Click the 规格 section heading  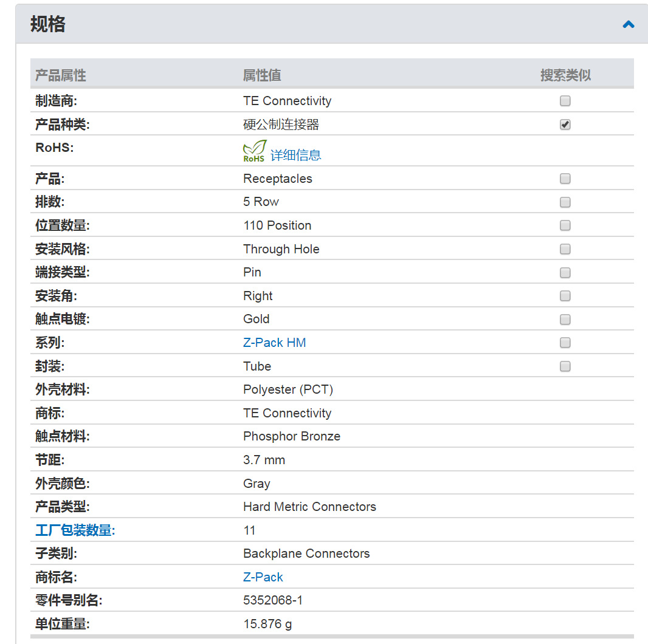tap(48, 24)
